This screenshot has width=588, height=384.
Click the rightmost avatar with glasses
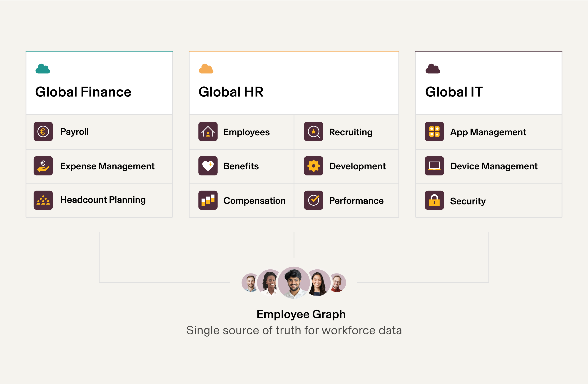pos(337,283)
